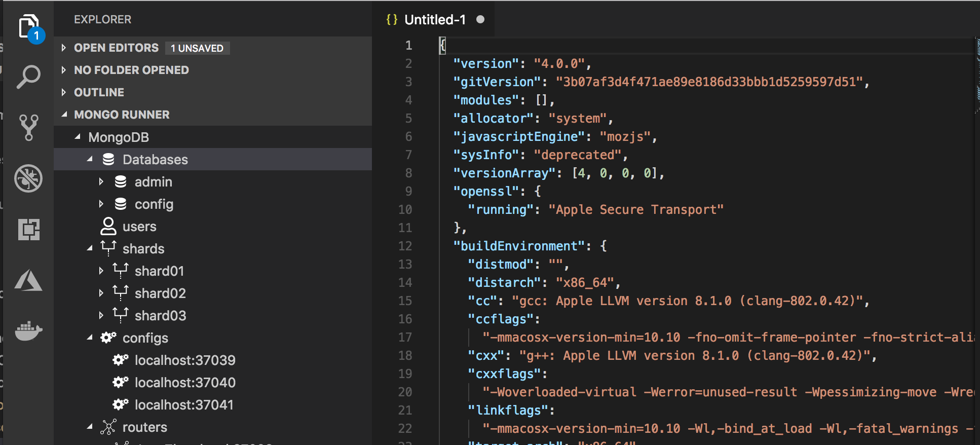
Task: Expand the admin database arrow
Action: coord(101,181)
